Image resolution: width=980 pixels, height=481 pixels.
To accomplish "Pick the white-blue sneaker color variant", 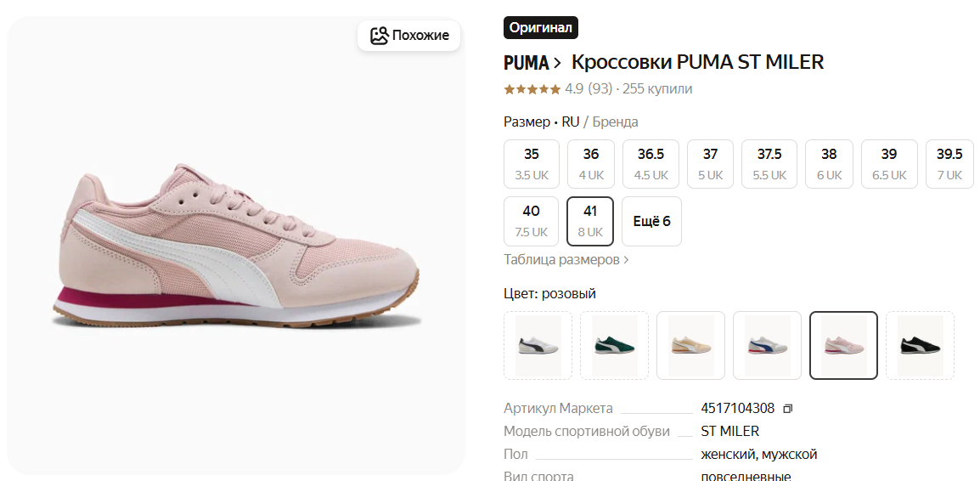I will pyautogui.click(x=767, y=345).
